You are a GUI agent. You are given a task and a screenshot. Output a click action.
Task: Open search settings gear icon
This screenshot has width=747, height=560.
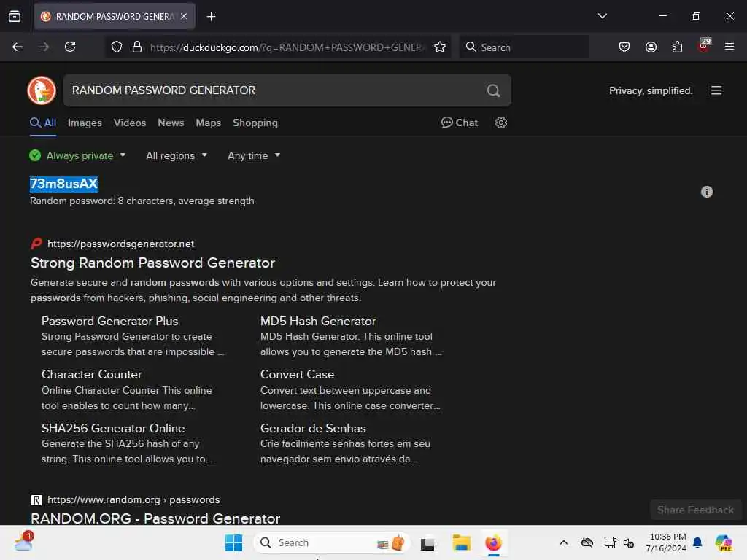tap(500, 122)
